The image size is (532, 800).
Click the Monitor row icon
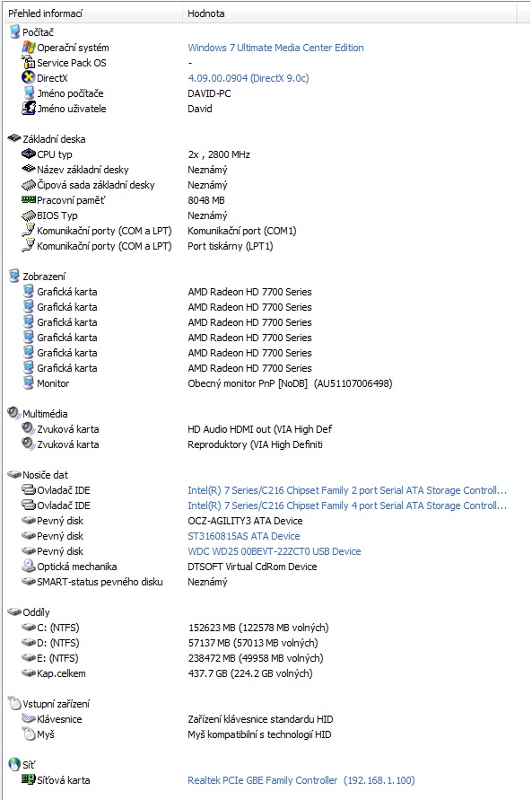29,382
